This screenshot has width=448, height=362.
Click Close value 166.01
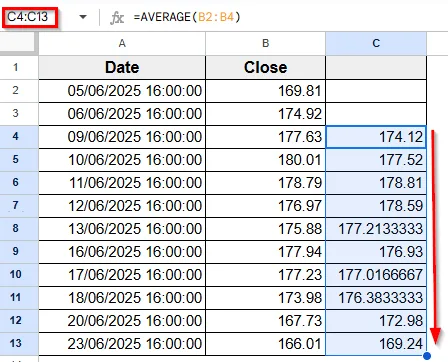tap(265, 344)
